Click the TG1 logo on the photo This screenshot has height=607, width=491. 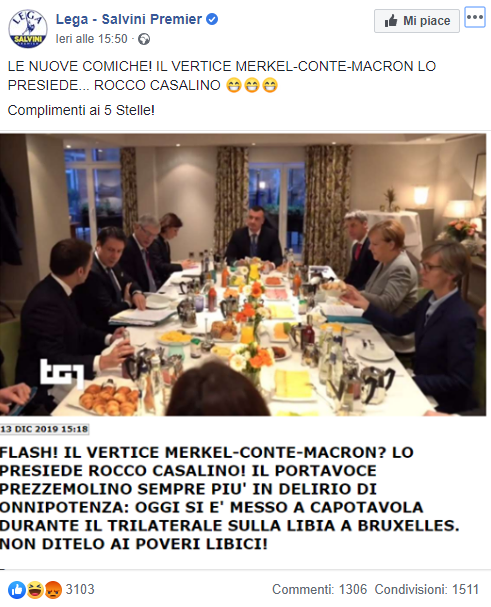[62, 373]
